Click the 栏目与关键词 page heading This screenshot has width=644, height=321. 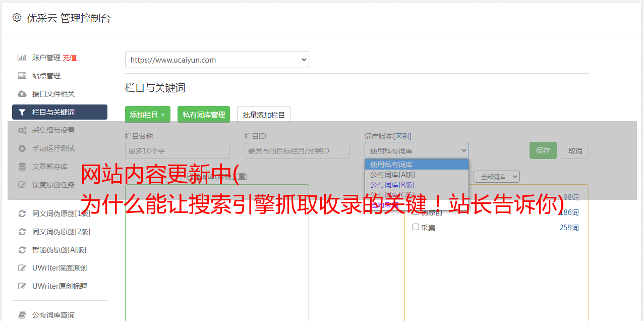point(155,88)
